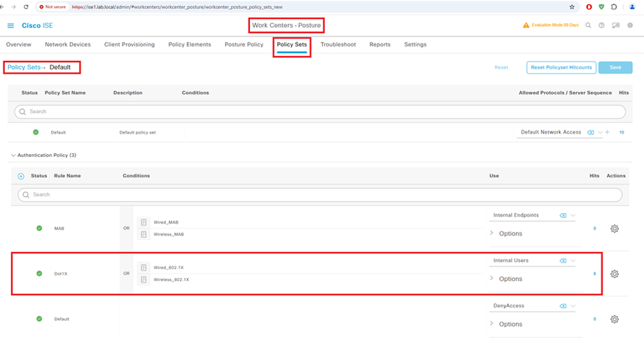The height and width of the screenshot is (339, 644).
Task: Clear Internal Users identity selection
Action: [x=563, y=261]
